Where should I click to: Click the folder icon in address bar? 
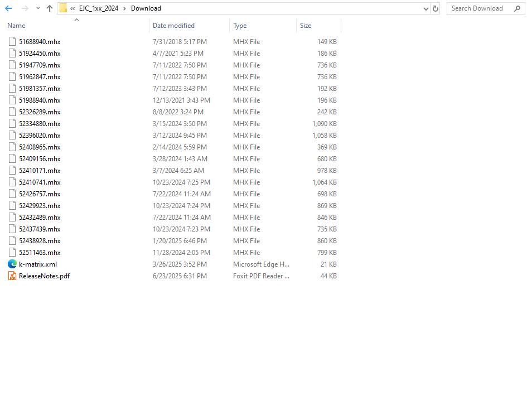[x=63, y=8]
